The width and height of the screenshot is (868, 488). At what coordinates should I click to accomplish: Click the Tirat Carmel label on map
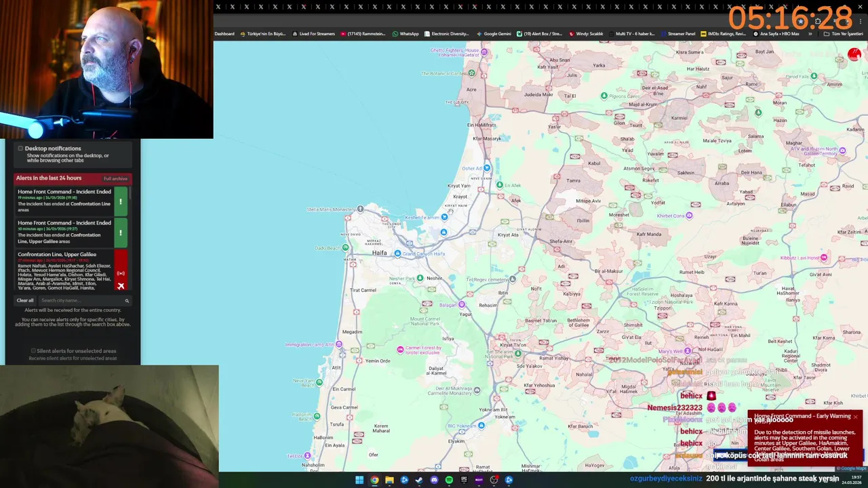363,290
